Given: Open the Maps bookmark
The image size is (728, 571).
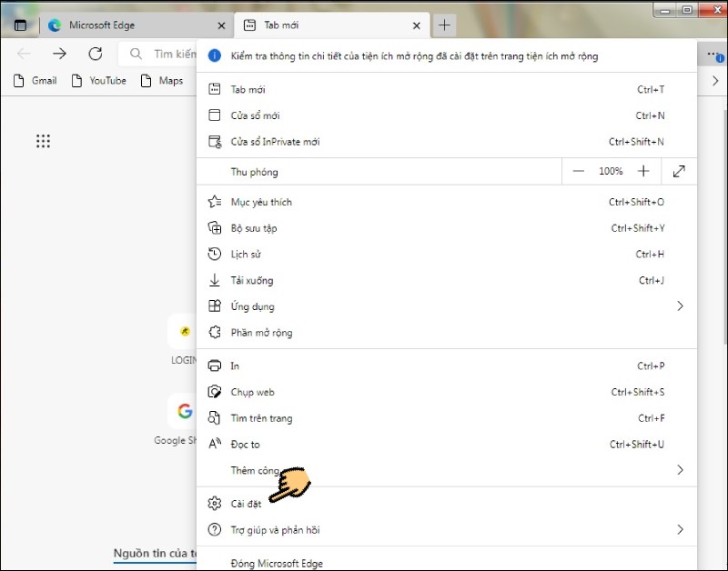Looking at the screenshot, I should click(162, 81).
